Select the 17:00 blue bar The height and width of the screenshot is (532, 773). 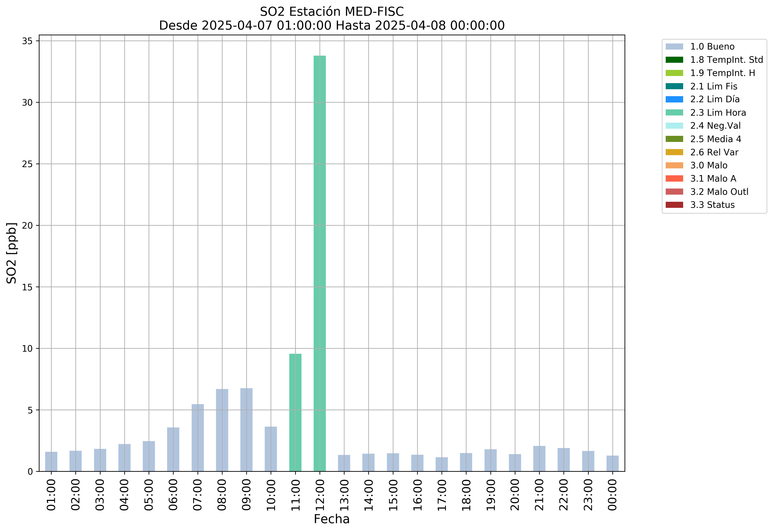(442, 464)
